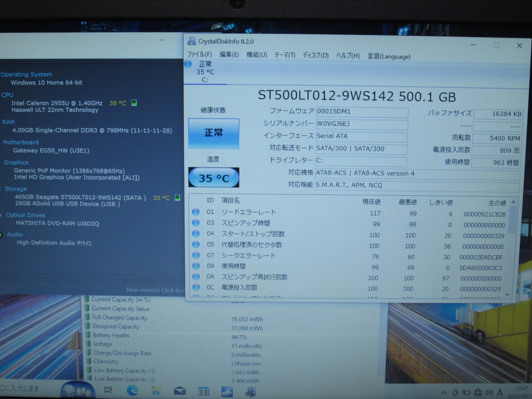Expand hidden system tray icons chevron
The height and width of the screenshot is (399, 532).
[x=444, y=393]
